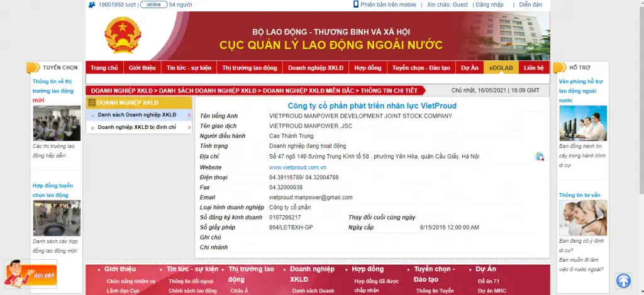Image resolution: width=644 pixels, height=295 pixels.
Task: Click the phone number 04.39116789/ 04.32004788
Action: coord(304,177)
